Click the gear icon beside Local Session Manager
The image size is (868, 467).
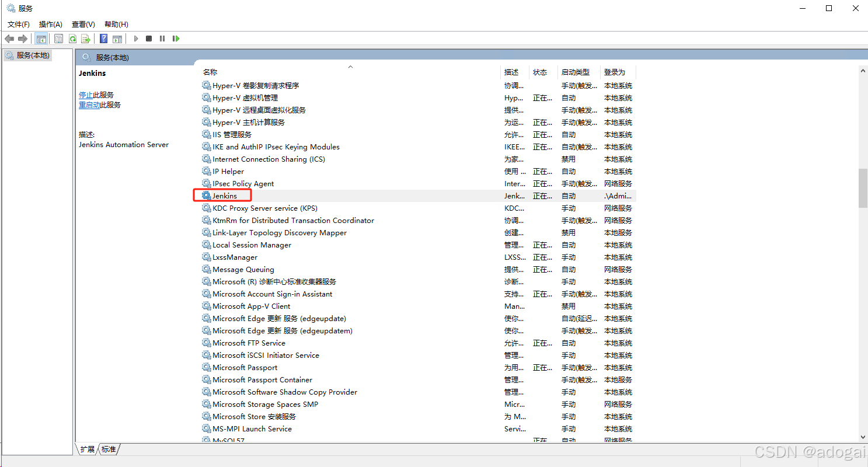click(207, 245)
